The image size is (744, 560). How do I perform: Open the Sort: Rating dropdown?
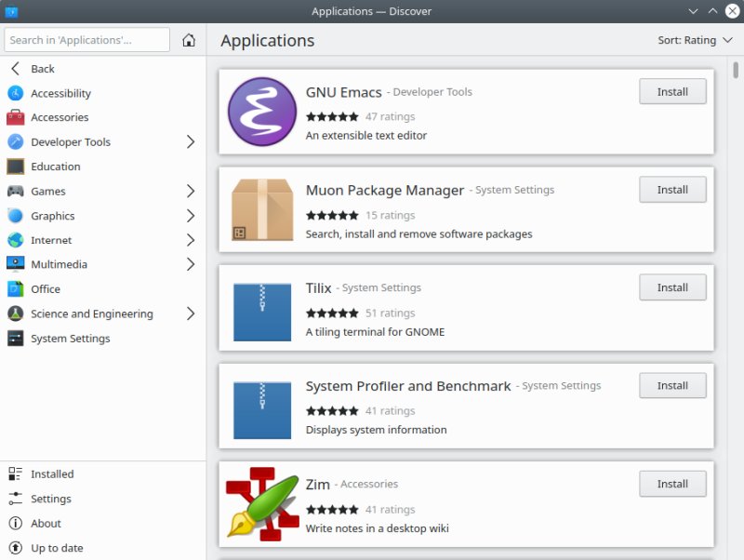[x=693, y=40]
